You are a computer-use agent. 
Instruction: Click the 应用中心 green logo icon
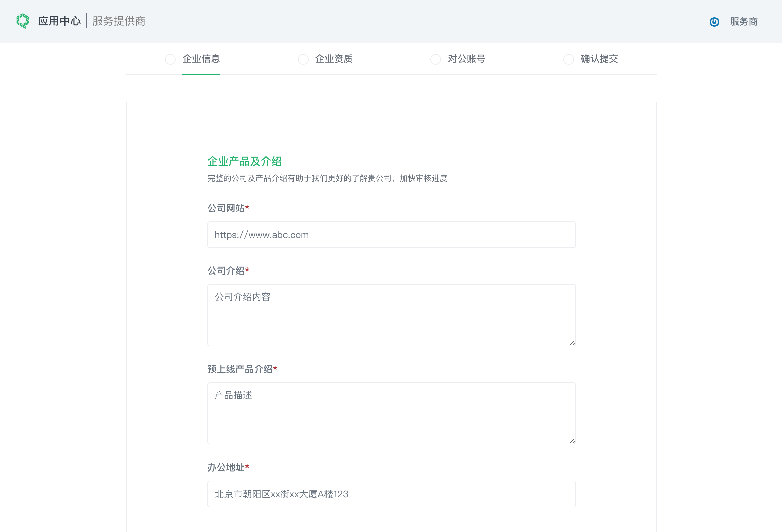point(22,21)
